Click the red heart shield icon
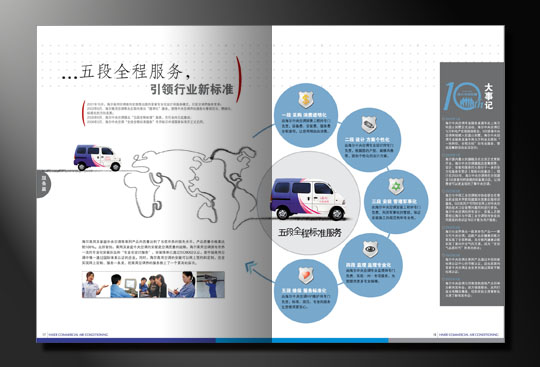This screenshot has width=540, height=367. click(x=305, y=276)
